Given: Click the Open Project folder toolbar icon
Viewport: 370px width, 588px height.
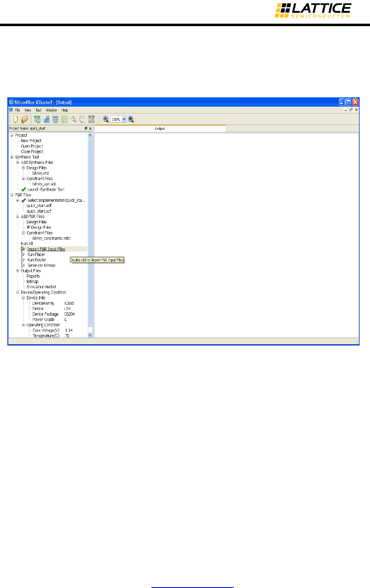Looking at the screenshot, I should (x=24, y=119).
